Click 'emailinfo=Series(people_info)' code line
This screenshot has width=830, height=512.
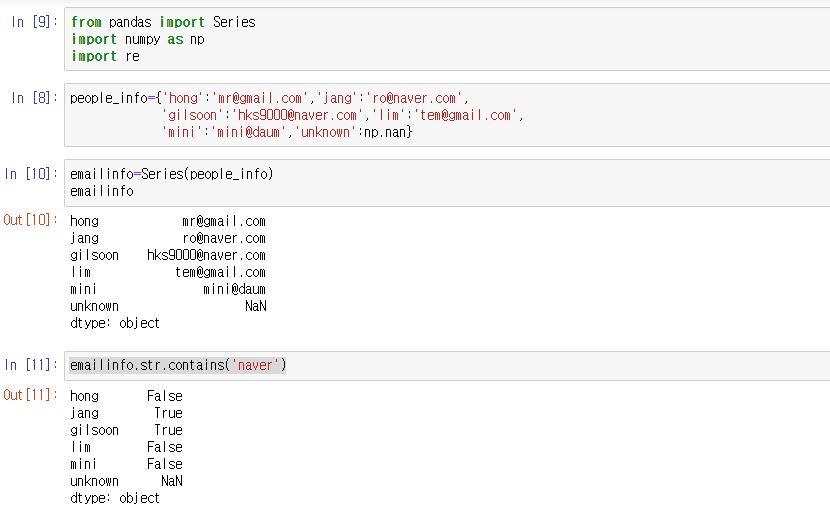(172, 174)
